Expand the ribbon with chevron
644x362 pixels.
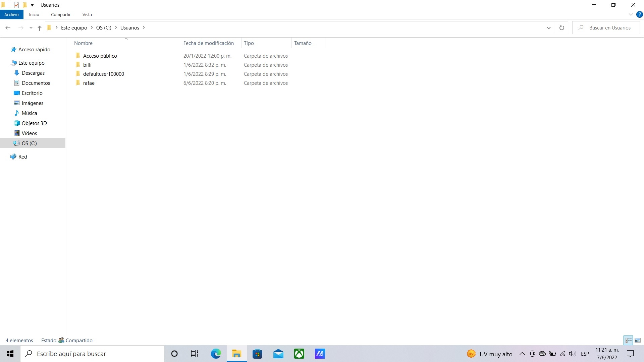click(631, 15)
